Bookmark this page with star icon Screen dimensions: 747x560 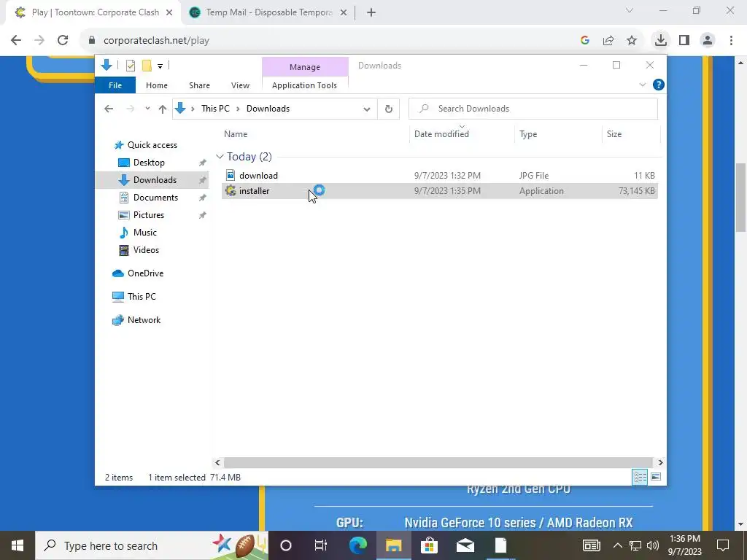pyautogui.click(x=632, y=41)
